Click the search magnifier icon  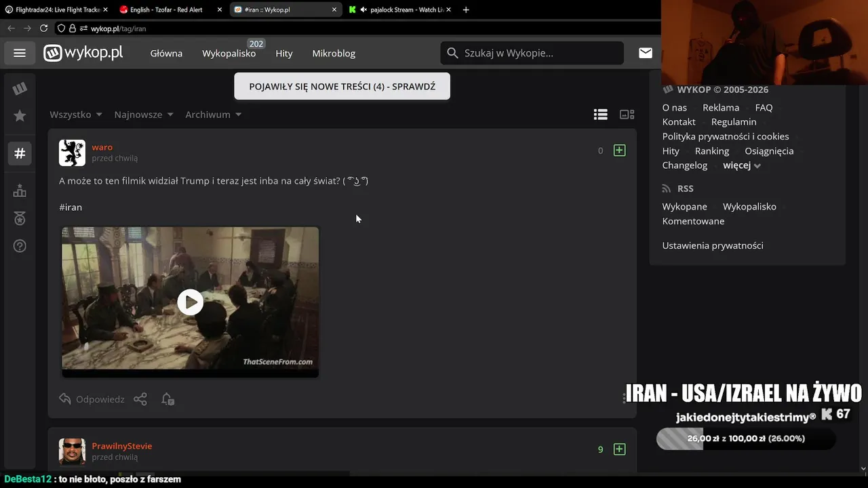click(452, 53)
